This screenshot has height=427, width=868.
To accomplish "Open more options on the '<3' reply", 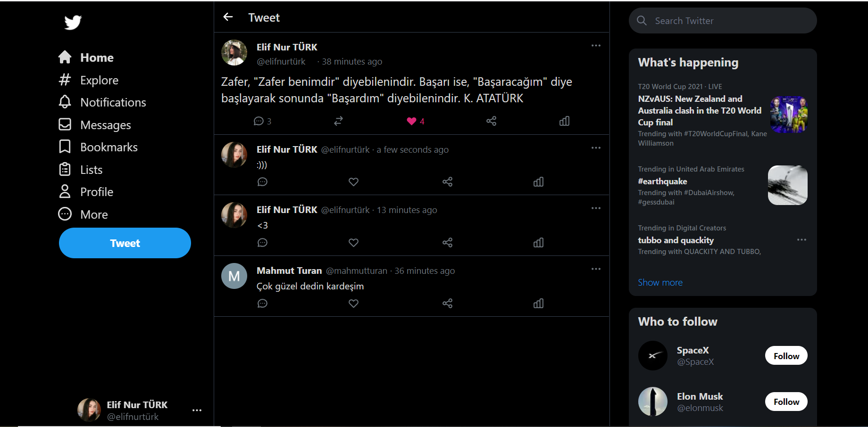I will [x=596, y=208].
